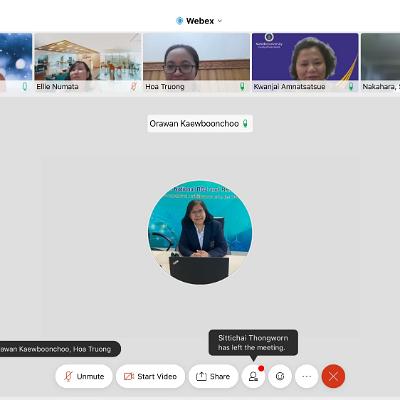The height and width of the screenshot is (400, 400).
Task: Click the Sittichai Thongworn left notification
Action: tap(253, 343)
